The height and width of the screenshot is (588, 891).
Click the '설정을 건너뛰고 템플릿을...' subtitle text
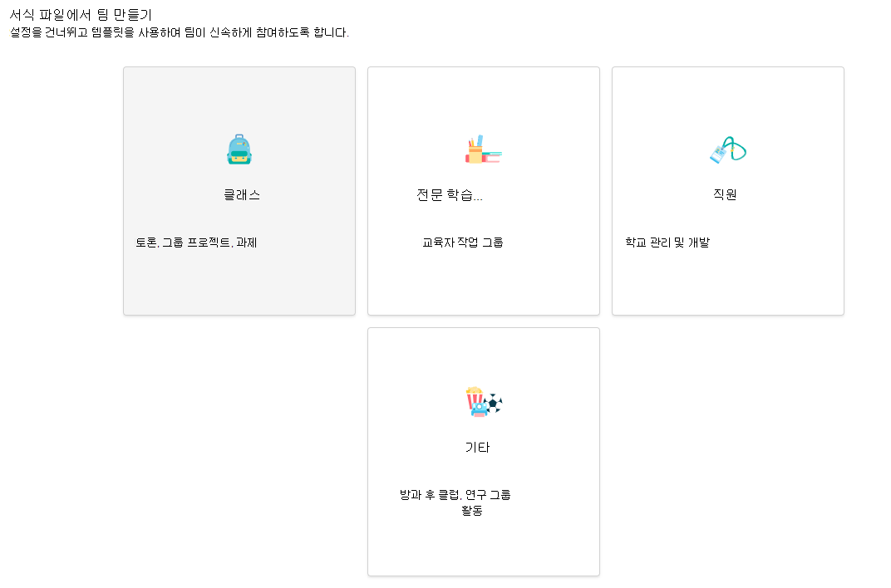180,32
